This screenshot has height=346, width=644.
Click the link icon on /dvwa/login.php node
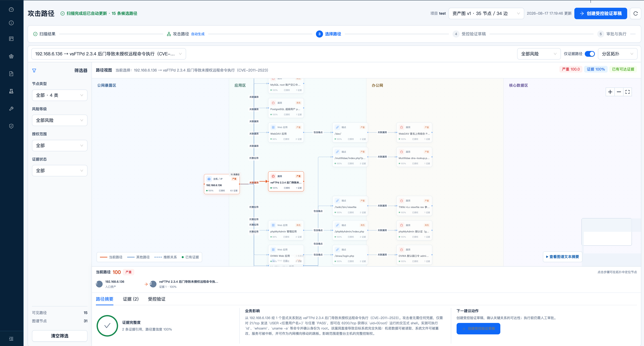pyautogui.click(x=337, y=250)
